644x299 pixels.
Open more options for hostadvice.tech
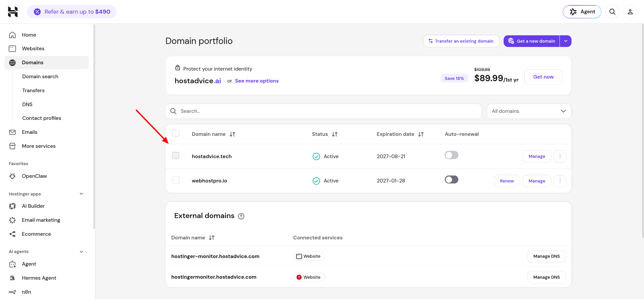560,156
